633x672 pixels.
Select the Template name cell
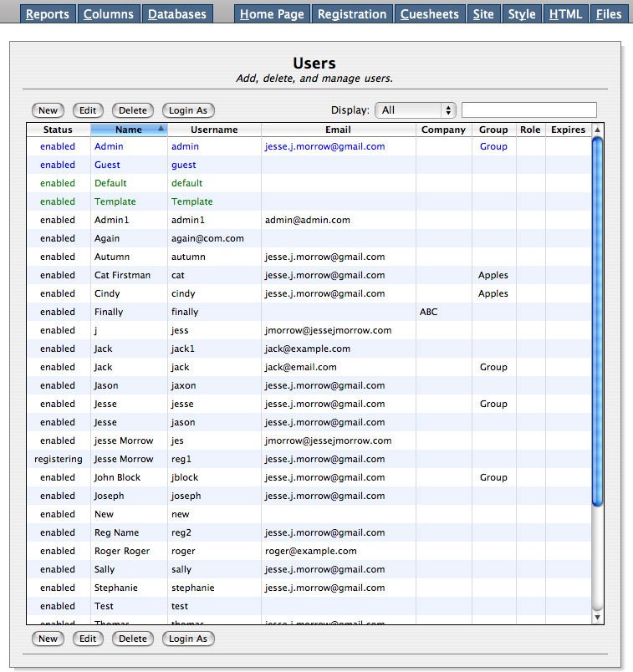pos(115,202)
